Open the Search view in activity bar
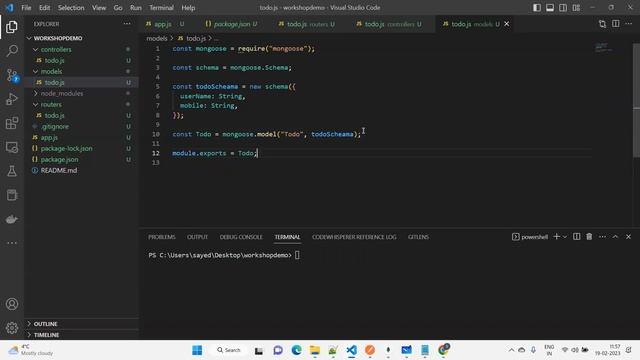Viewport: 640px width, 360px height. point(12,51)
